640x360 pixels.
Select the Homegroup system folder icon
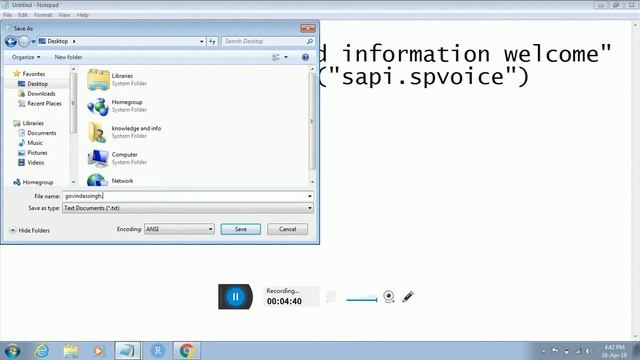click(x=98, y=106)
